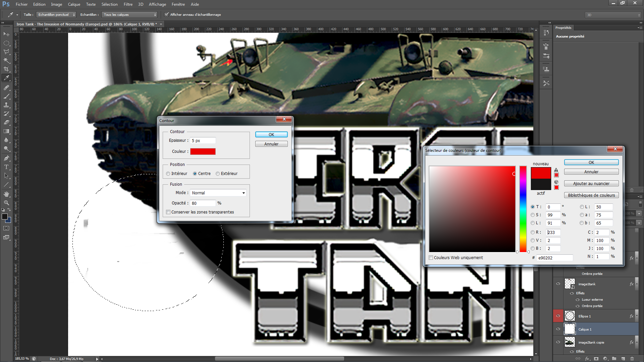Click the red Couleur swatch in Contour
The height and width of the screenshot is (362, 644).
click(x=203, y=152)
